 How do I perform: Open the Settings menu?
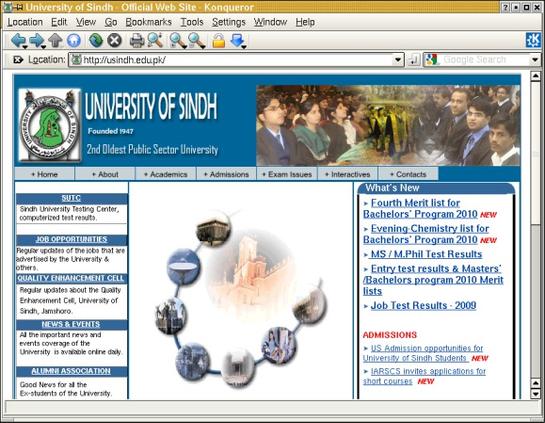[229, 22]
